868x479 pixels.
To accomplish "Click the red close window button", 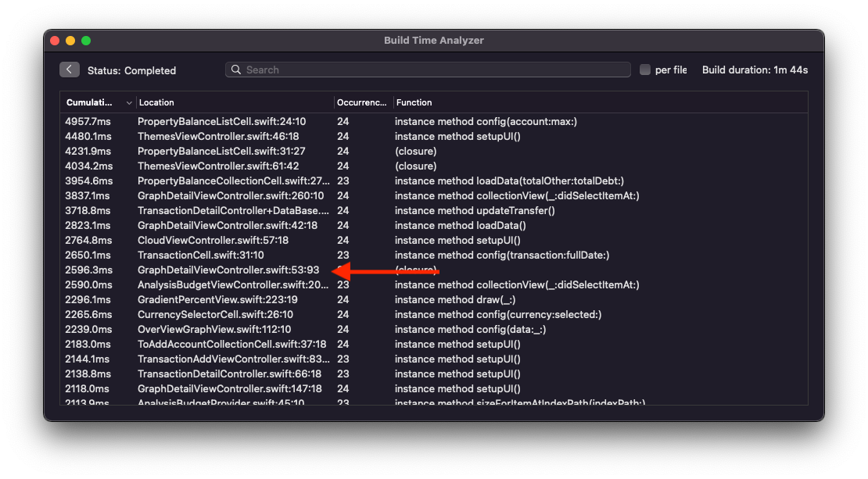I will (x=55, y=41).
